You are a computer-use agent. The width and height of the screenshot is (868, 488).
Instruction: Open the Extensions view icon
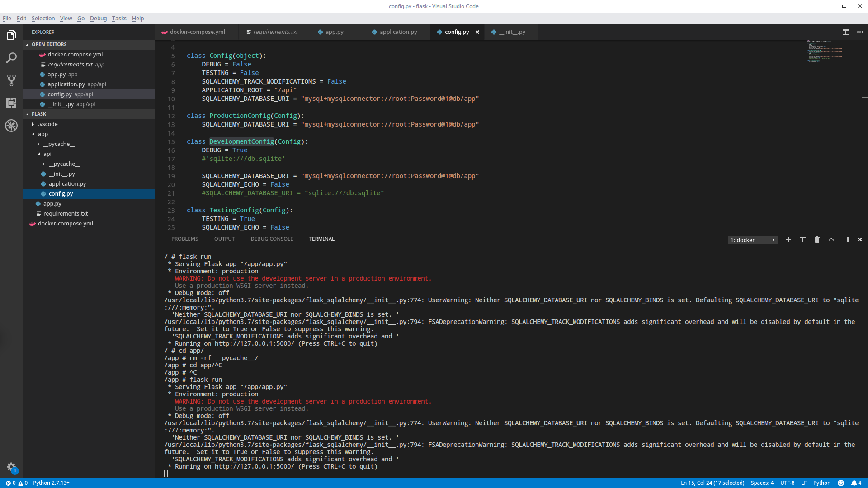[11, 103]
